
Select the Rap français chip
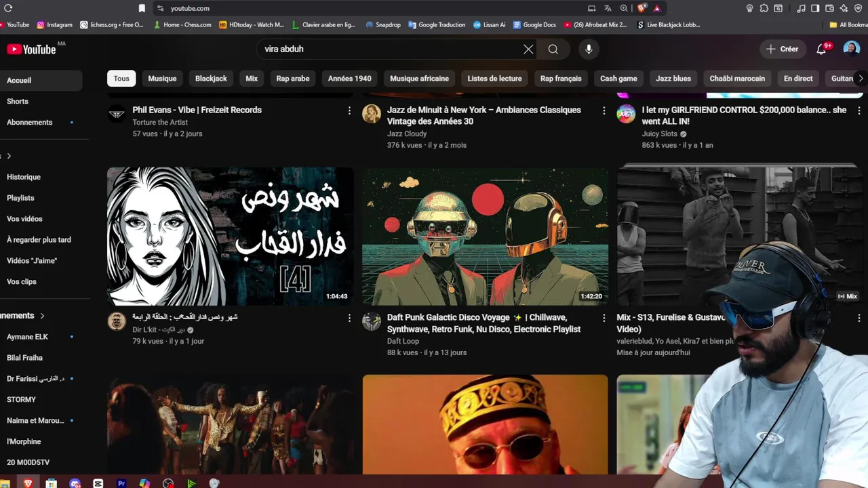[x=561, y=79]
